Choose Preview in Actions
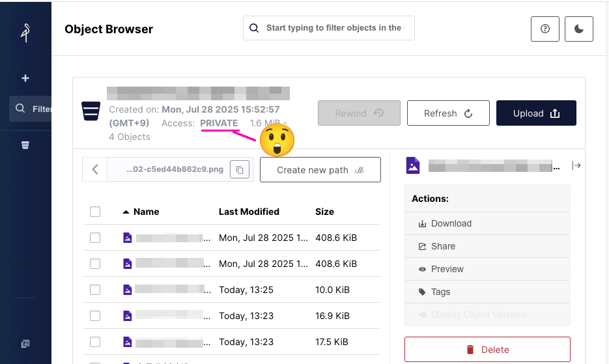The image size is (609, 364). (487, 269)
